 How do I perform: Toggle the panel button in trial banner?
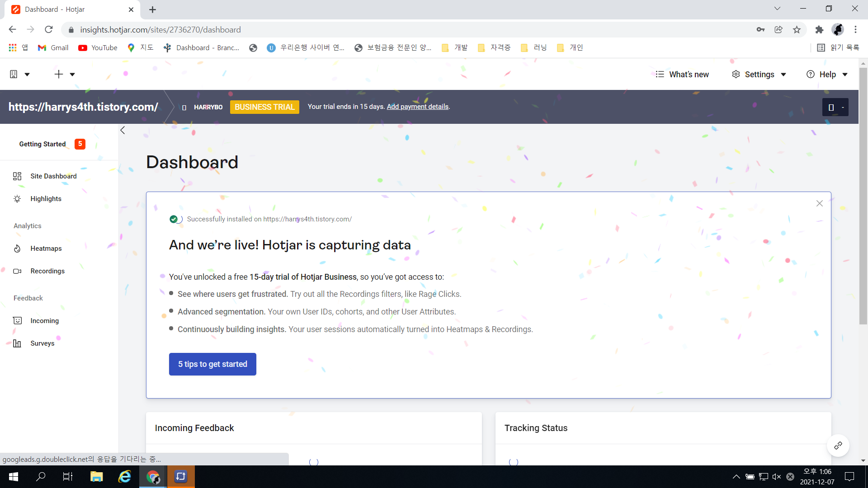pyautogui.click(x=835, y=108)
